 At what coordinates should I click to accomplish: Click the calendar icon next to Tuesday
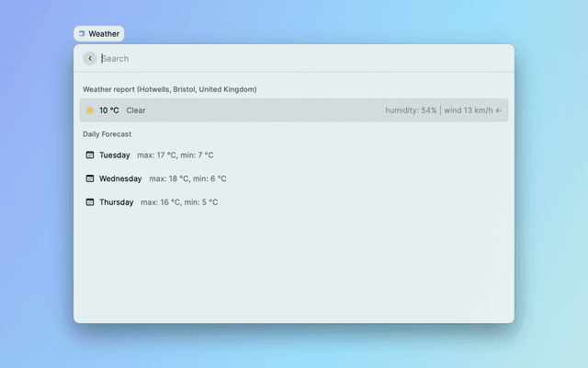tap(90, 155)
